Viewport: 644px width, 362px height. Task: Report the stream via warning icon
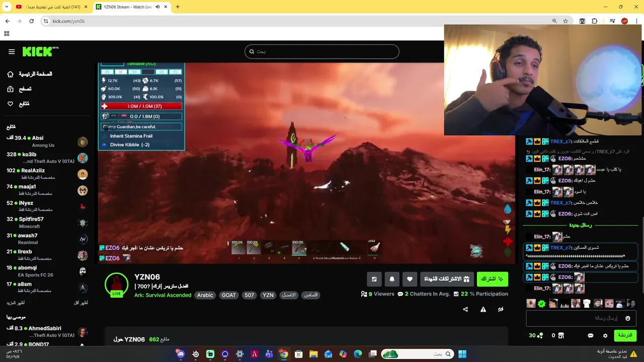pyautogui.click(x=483, y=309)
